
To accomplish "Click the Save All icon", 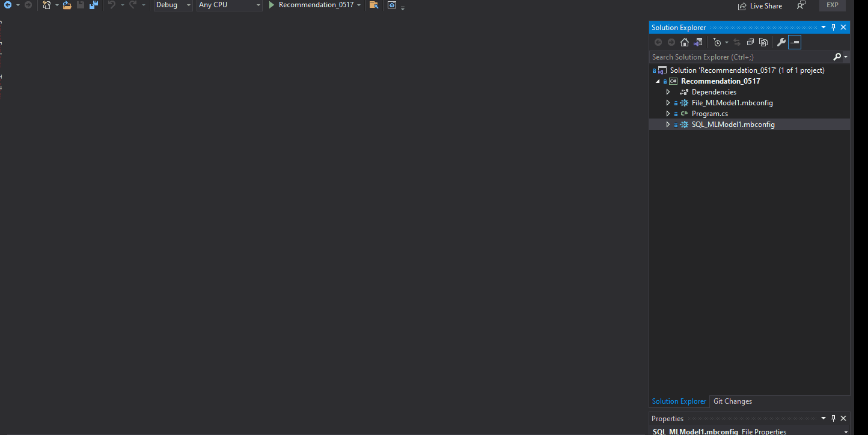I will click(x=94, y=5).
